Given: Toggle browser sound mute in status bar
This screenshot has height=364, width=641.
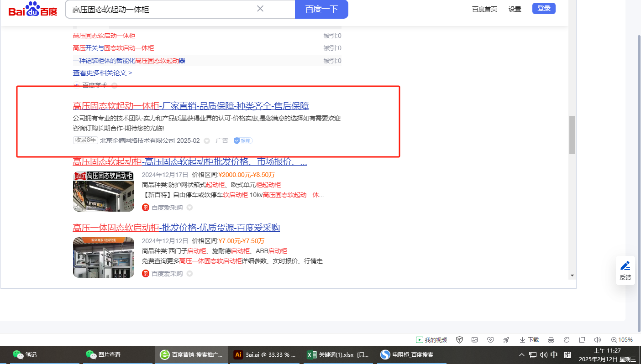Looking at the screenshot, I should pos(597,340).
